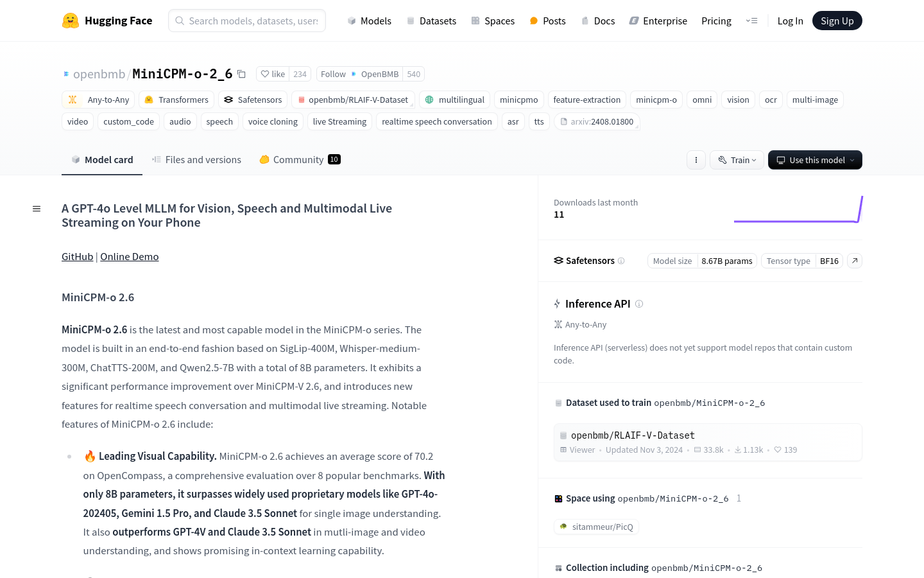Like the MiniCPM-o-2_6 model

[x=273, y=74]
